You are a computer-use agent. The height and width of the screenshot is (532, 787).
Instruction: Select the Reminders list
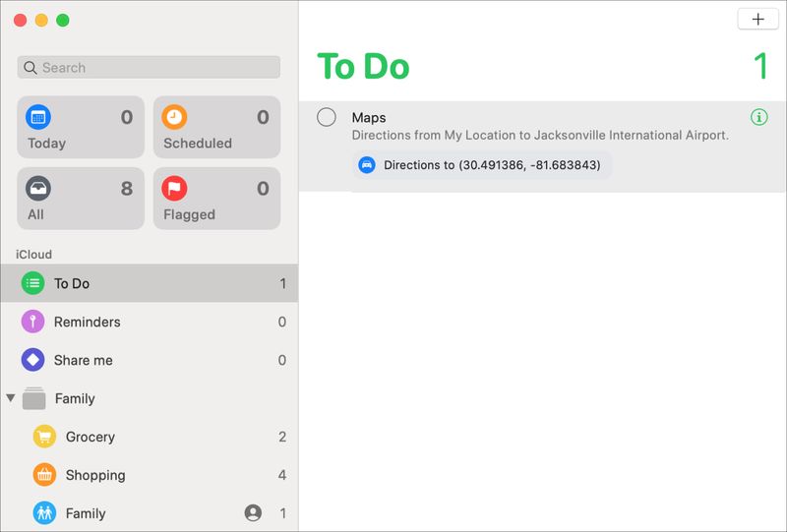(150, 322)
